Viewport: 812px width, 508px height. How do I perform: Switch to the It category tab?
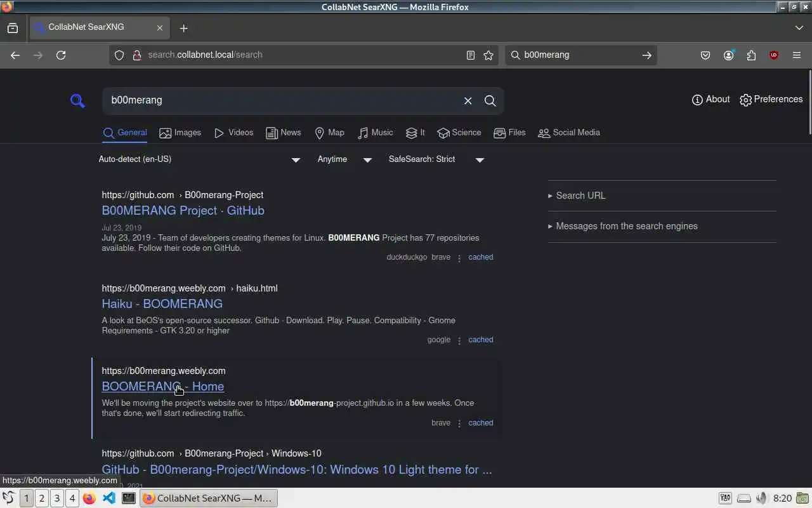[416, 133]
